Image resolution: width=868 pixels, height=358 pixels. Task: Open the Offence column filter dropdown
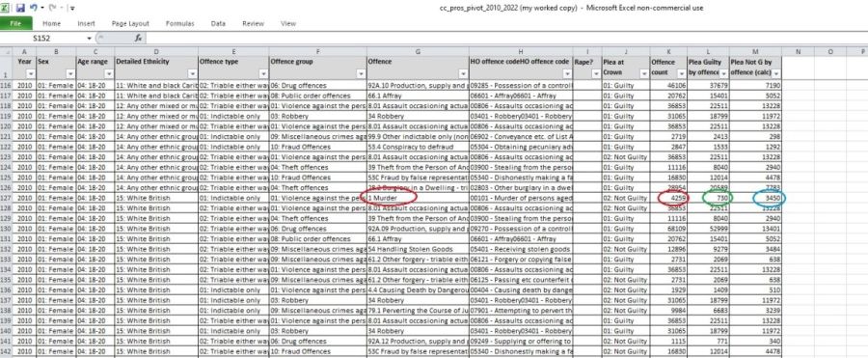(463, 73)
